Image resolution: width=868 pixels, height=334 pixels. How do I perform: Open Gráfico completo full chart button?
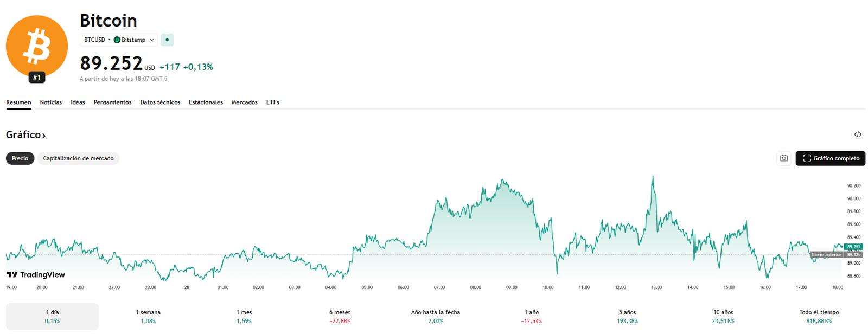[830, 158]
